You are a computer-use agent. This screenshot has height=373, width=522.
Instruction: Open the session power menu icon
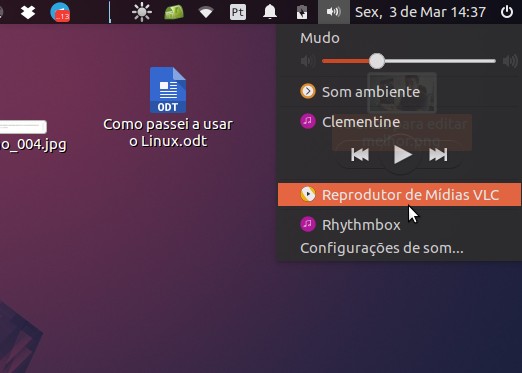point(507,12)
